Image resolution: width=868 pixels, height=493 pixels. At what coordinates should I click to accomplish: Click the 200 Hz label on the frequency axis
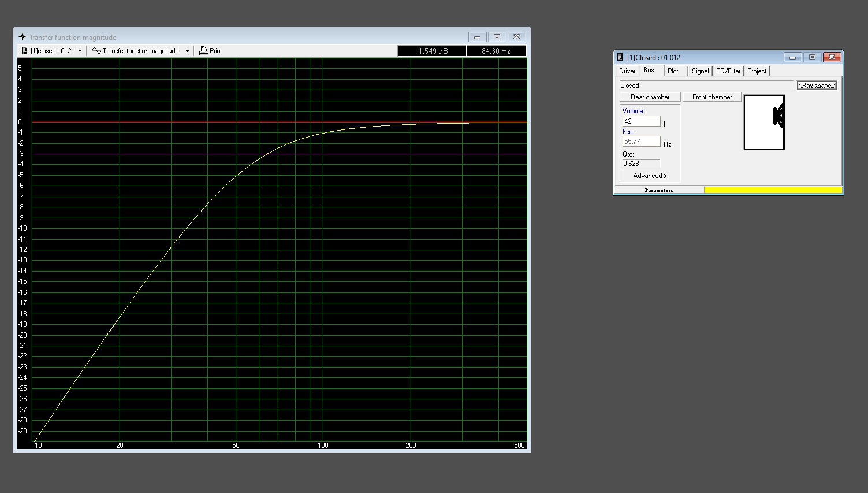(x=411, y=446)
